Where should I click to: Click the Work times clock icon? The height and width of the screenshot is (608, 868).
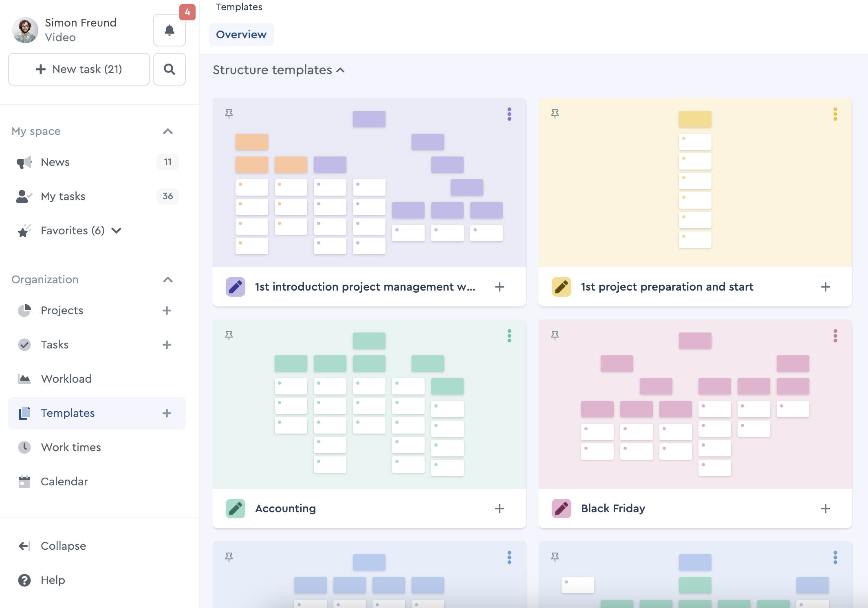(x=24, y=447)
